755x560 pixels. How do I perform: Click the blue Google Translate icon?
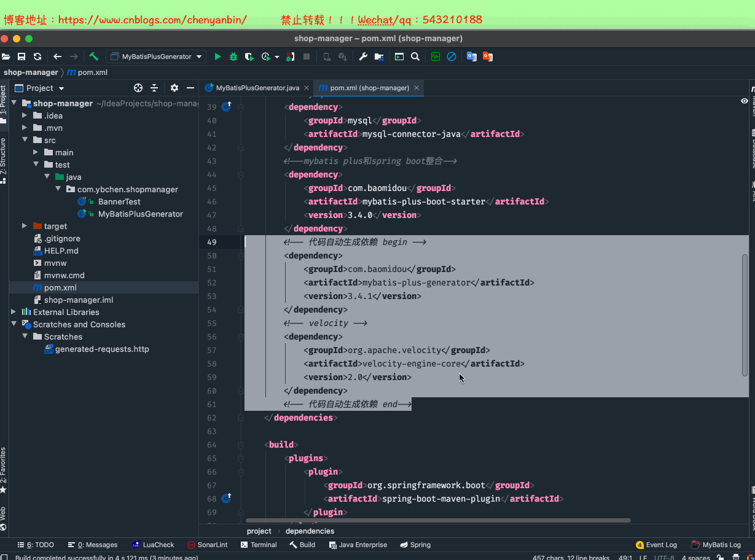(472, 56)
